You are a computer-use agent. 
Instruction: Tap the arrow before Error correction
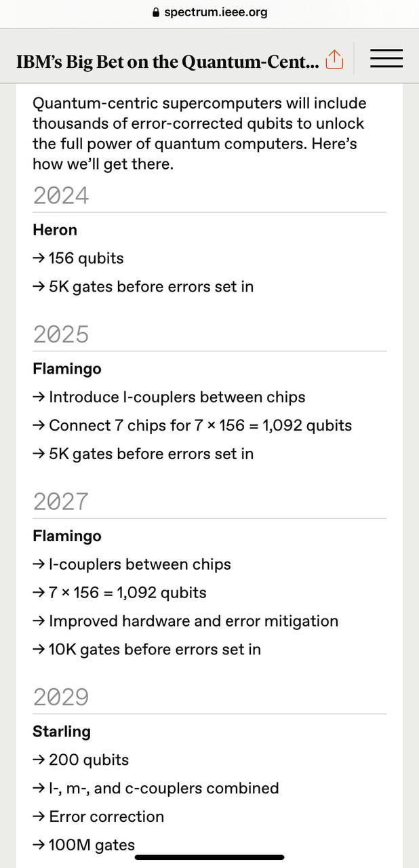click(39, 817)
